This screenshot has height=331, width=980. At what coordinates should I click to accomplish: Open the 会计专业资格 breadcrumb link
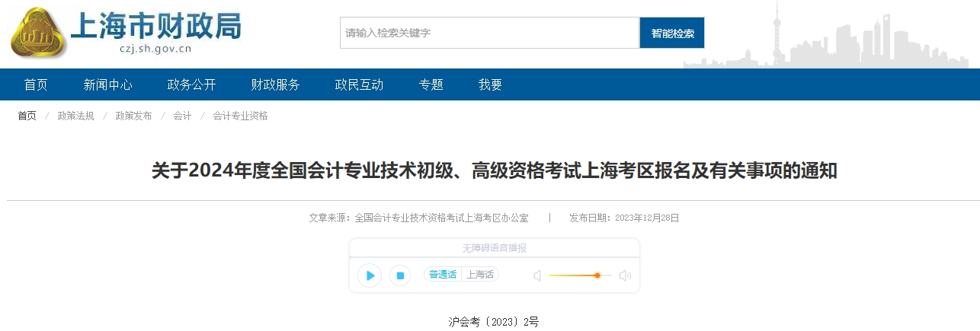coord(240,116)
